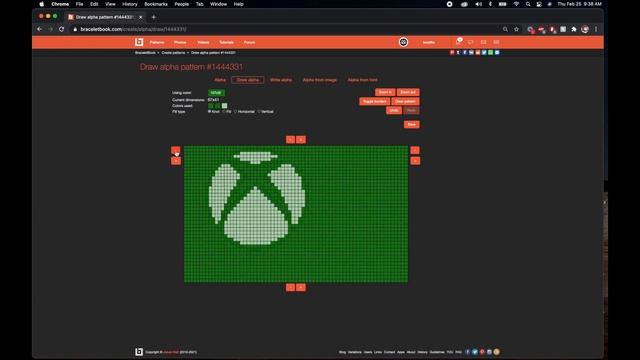Screen dimensions: 640x360
Task: Click the right stepper button above the pattern grid
Action: 301,140
